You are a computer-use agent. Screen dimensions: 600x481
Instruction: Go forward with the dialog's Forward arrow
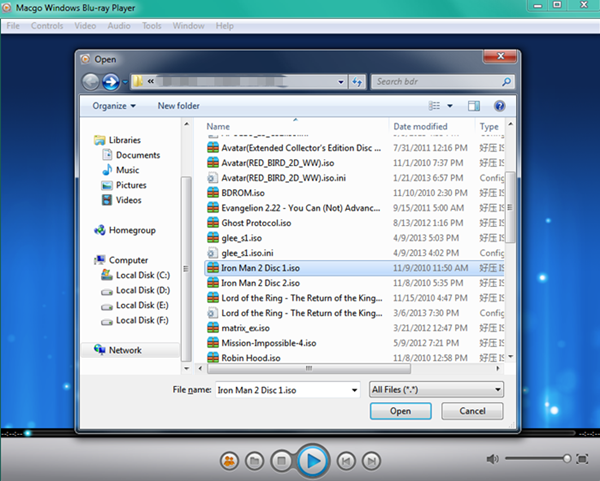pos(111,82)
